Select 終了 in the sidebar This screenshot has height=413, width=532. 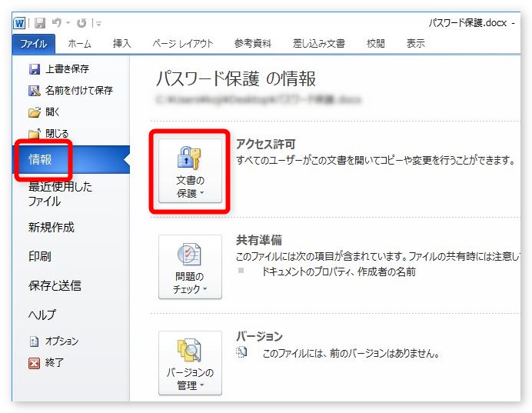(55, 363)
